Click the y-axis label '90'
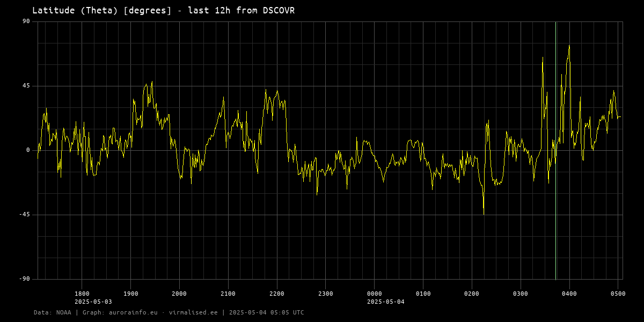The height and width of the screenshot is (322, 644). (26, 21)
